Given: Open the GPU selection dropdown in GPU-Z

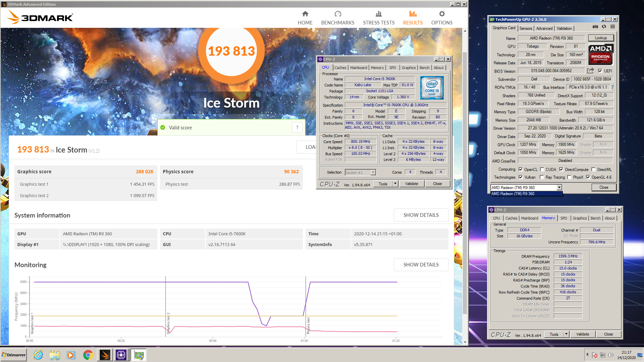Looking at the screenshot, I should pos(559,187).
